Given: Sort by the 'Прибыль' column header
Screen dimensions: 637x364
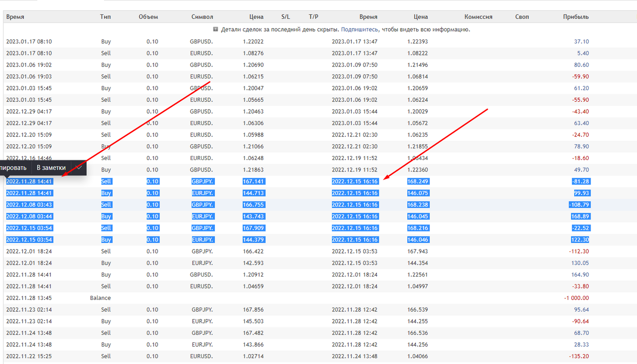Looking at the screenshot, I should click(x=576, y=17).
